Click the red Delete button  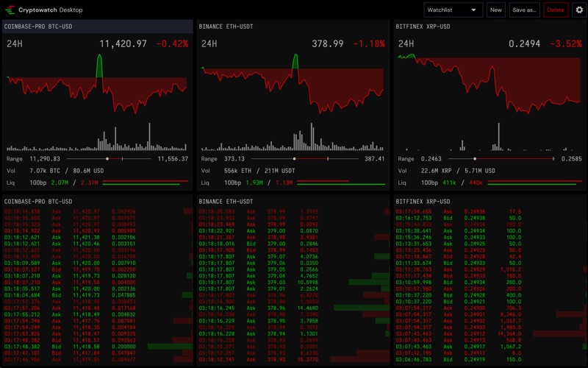(556, 10)
